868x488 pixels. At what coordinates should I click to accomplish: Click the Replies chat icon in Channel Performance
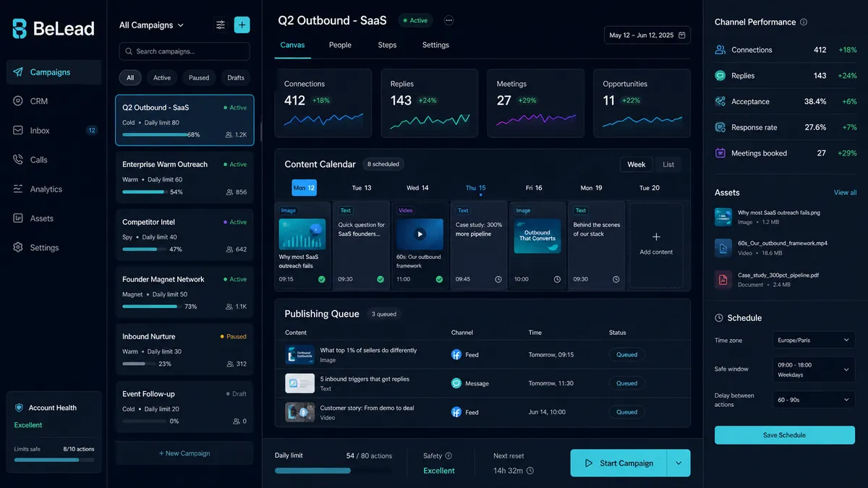(x=720, y=76)
